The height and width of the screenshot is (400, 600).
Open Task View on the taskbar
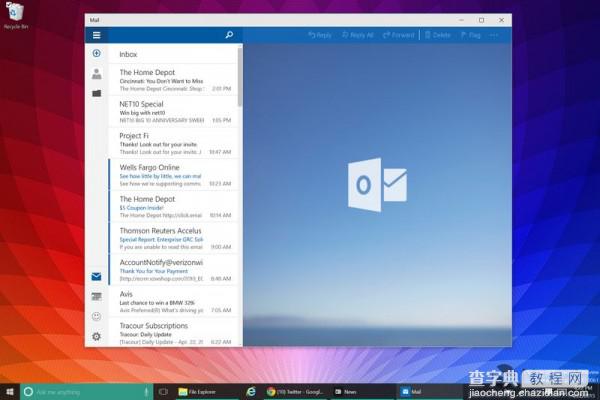point(163,392)
